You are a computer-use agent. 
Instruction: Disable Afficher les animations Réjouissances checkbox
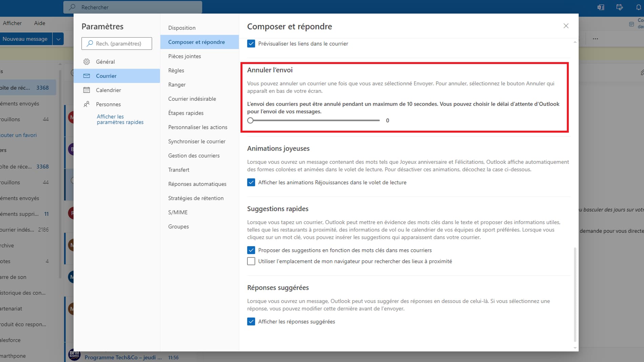pos(251,183)
